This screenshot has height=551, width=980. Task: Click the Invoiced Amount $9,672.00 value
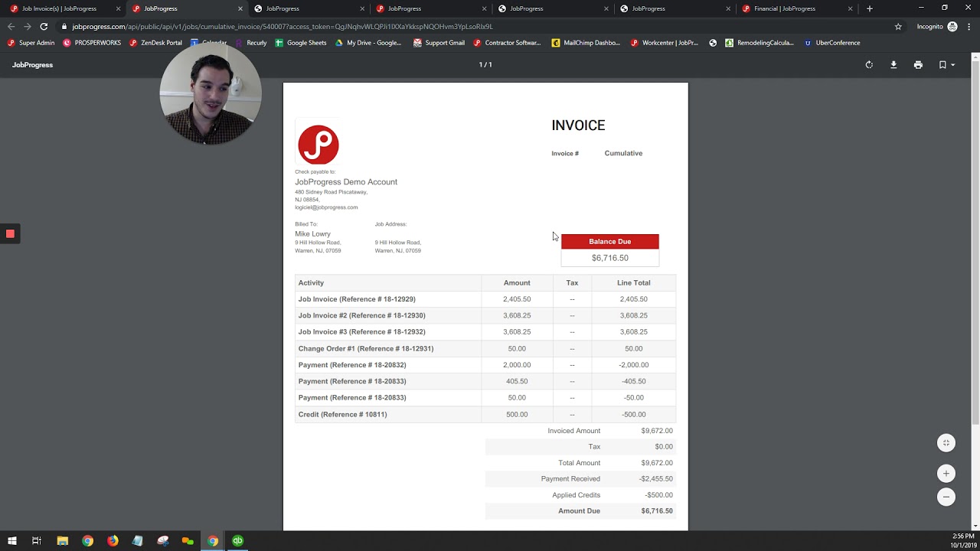[x=657, y=431]
